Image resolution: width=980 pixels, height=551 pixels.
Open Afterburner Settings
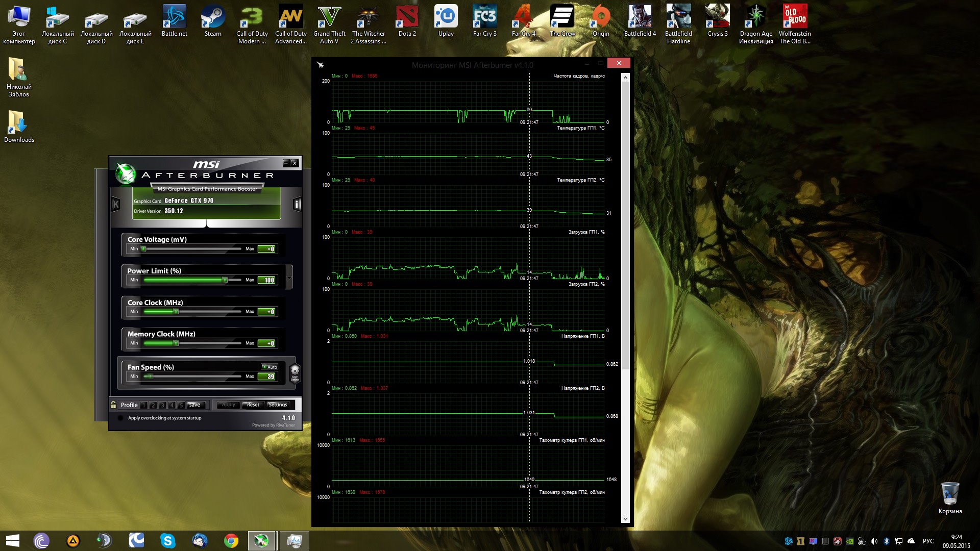tap(278, 405)
